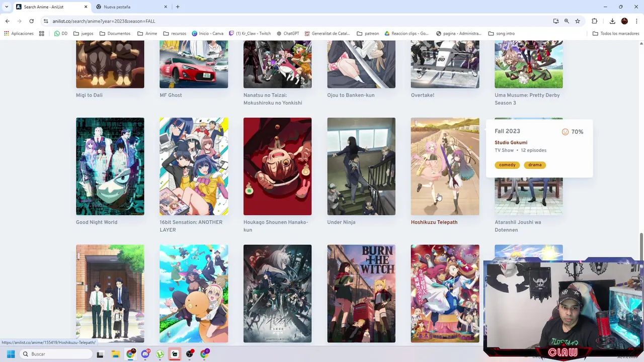Open the MF Ghost cover thumbnail

[x=194, y=64]
